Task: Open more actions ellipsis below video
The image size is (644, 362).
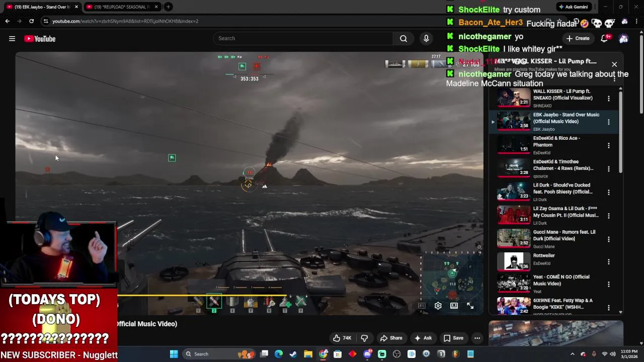Action: coord(477,338)
